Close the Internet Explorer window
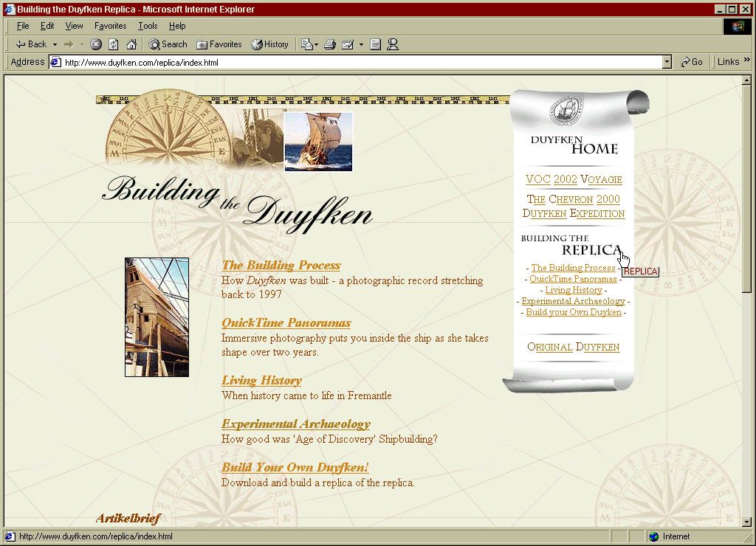Screen dimensions: 756x546 745,9
